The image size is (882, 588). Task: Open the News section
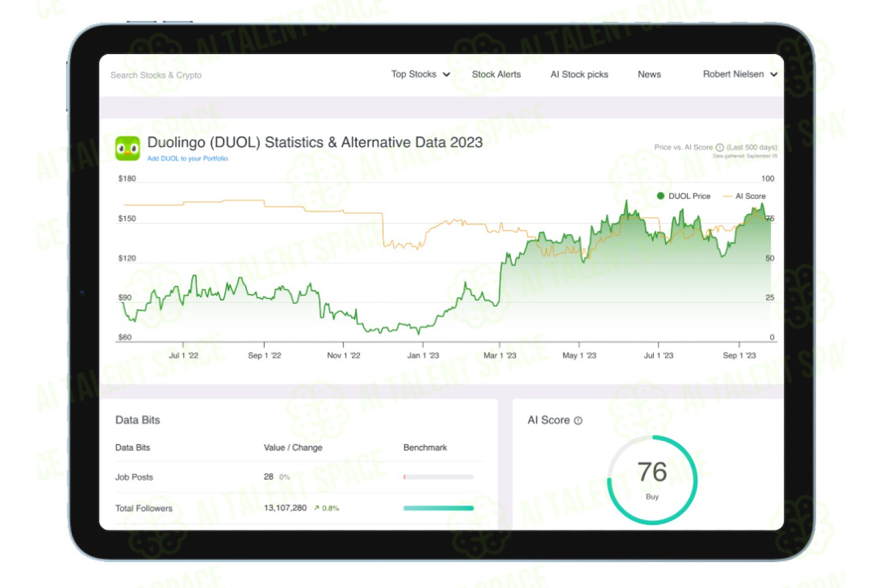tap(649, 74)
